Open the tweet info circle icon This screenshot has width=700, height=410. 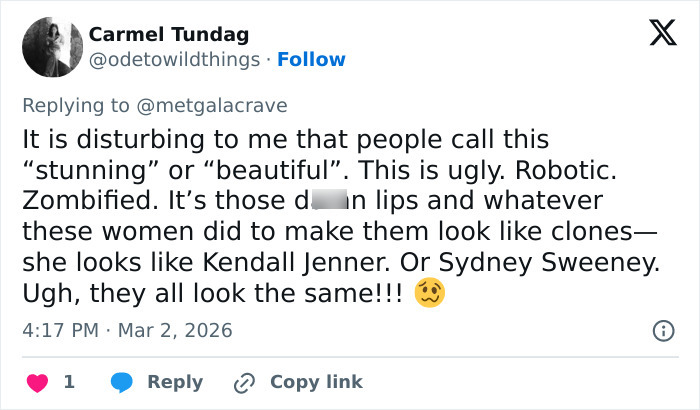[x=661, y=330]
